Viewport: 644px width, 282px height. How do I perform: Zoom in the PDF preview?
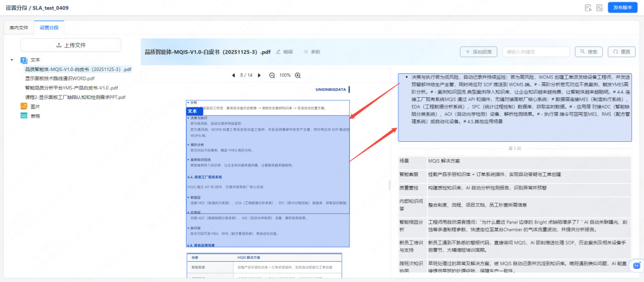click(298, 76)
